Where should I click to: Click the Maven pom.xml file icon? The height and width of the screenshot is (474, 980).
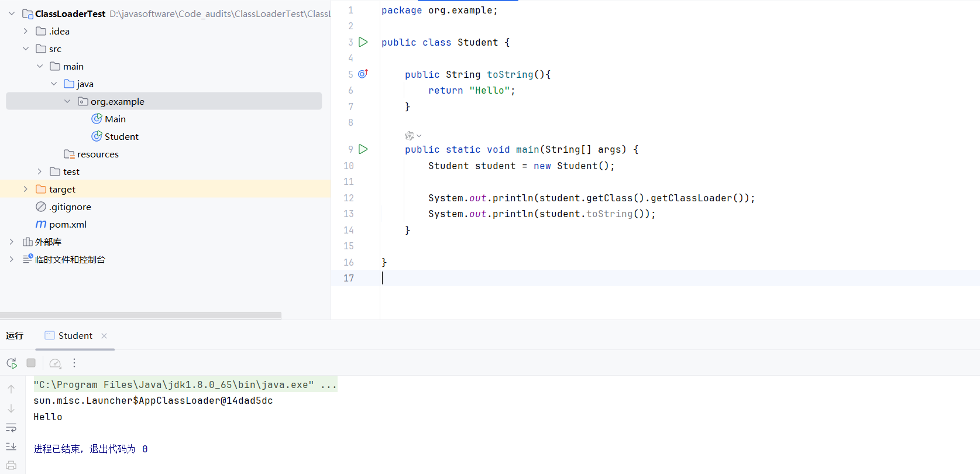41,224
